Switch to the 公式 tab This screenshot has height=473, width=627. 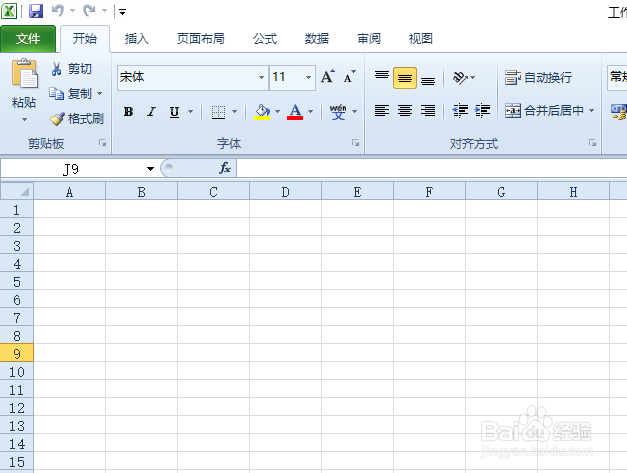(x=264, y=39)
